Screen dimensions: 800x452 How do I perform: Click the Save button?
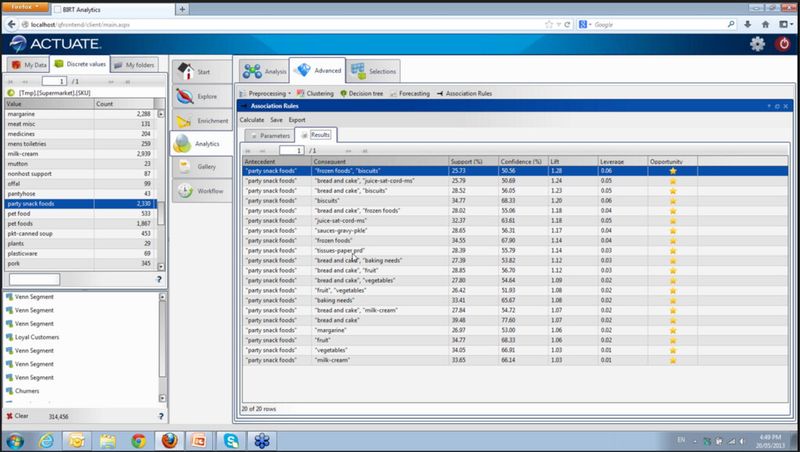[276, 120]
